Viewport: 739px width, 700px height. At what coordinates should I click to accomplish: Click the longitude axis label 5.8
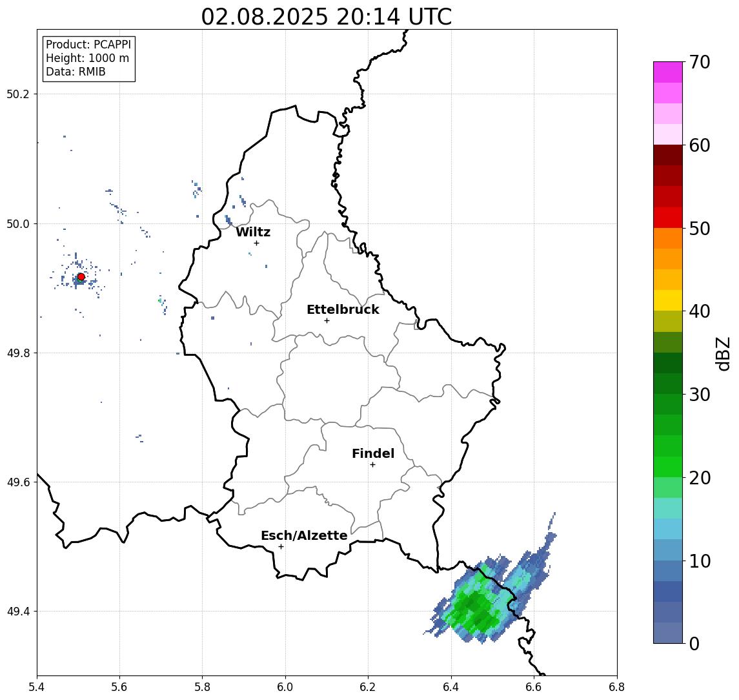point(202,687)
